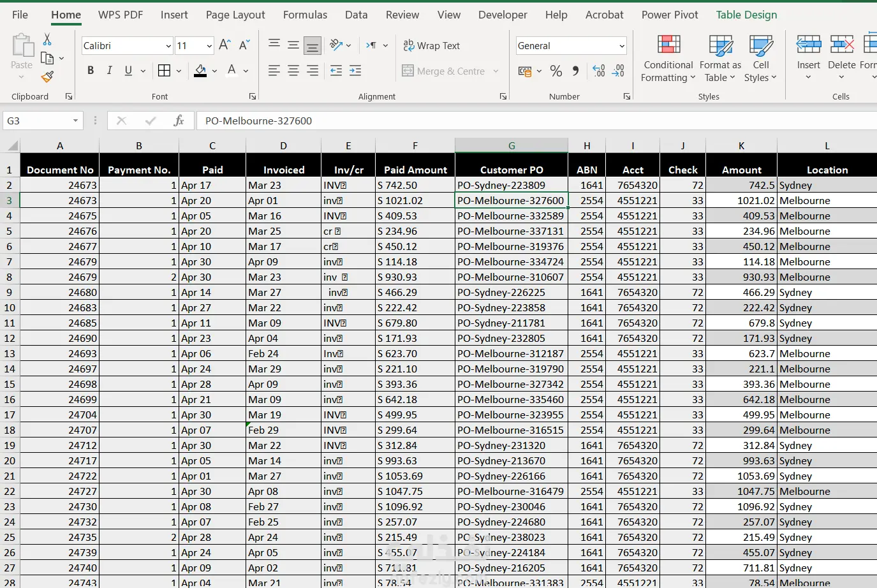This screenshot has height=588, width=877.
Task: Open the Name Box dropdown arrow
Action: pyautogui.click(x=75, y=121)
